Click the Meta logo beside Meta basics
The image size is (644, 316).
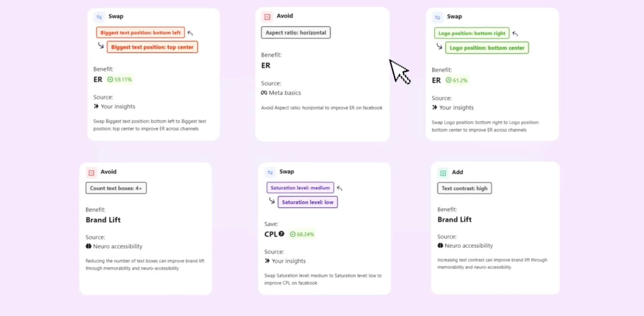[264, 93]
